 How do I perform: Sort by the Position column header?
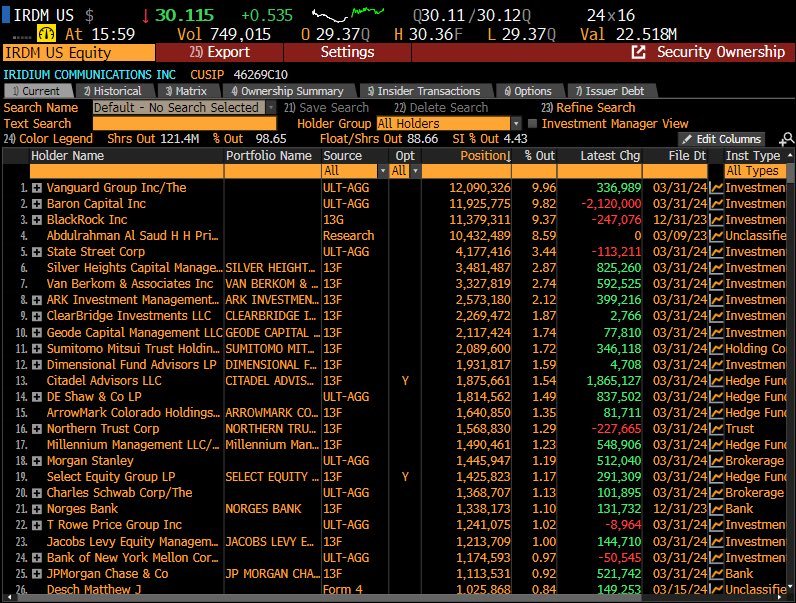[485, 156]
